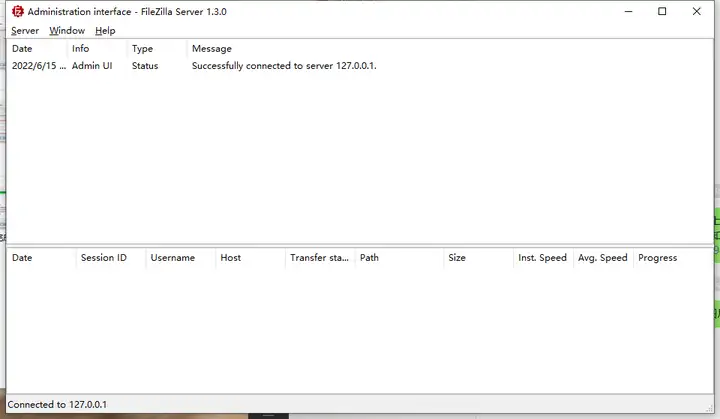Viewport: 720px width, 419px height.
Task: Close the Administration interface window
Action: [697, 11]
